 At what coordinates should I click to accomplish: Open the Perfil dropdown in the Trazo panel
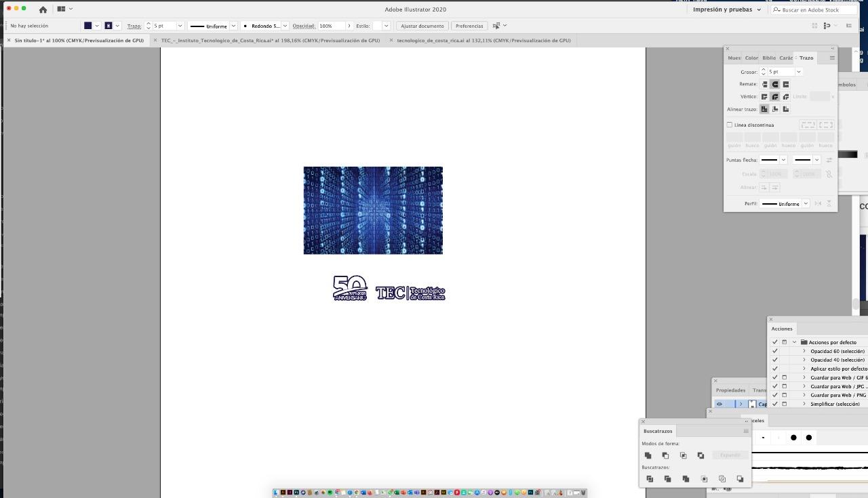coord(806,203)
